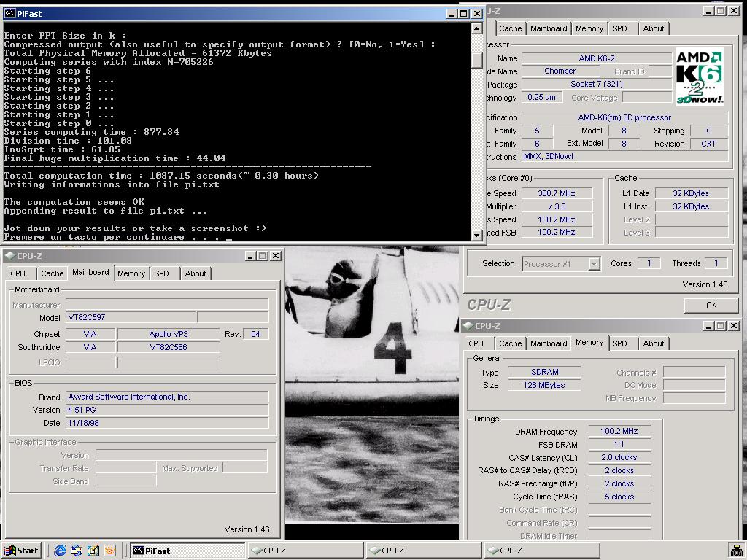The height and width of the screenshot is (560, 747).
Task: Select the first CPU-Z taskbar button
Action: (x=306, y=551)
